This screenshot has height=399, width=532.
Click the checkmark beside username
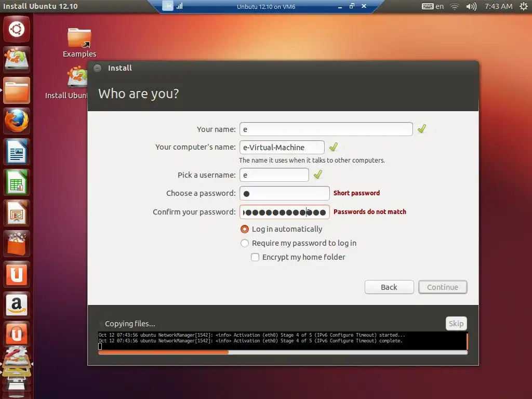point(318,175)
